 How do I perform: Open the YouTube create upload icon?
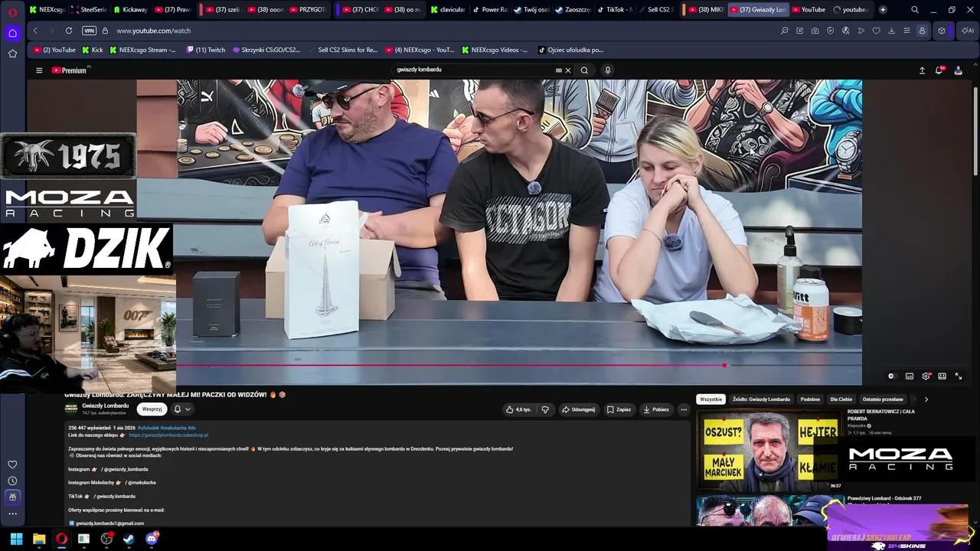point(922,70)
